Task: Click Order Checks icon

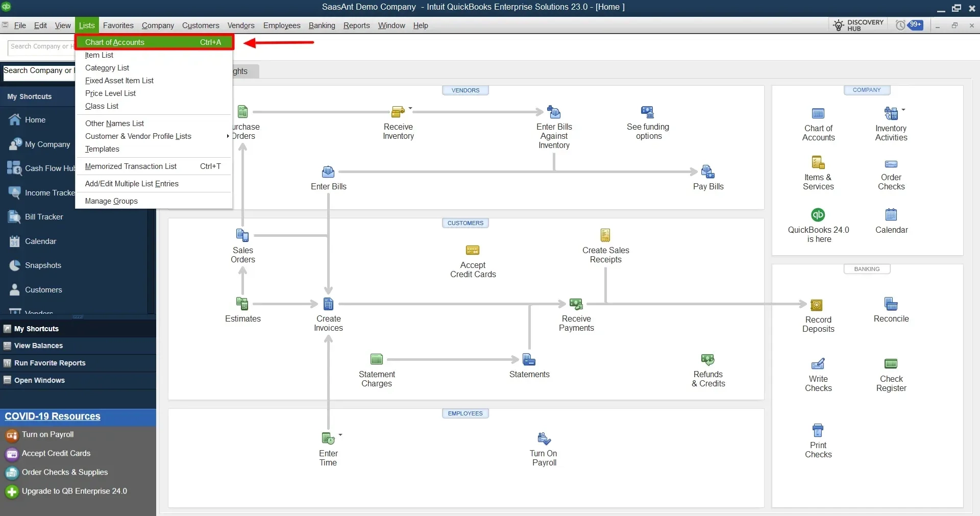Action: tap(891, 164)
